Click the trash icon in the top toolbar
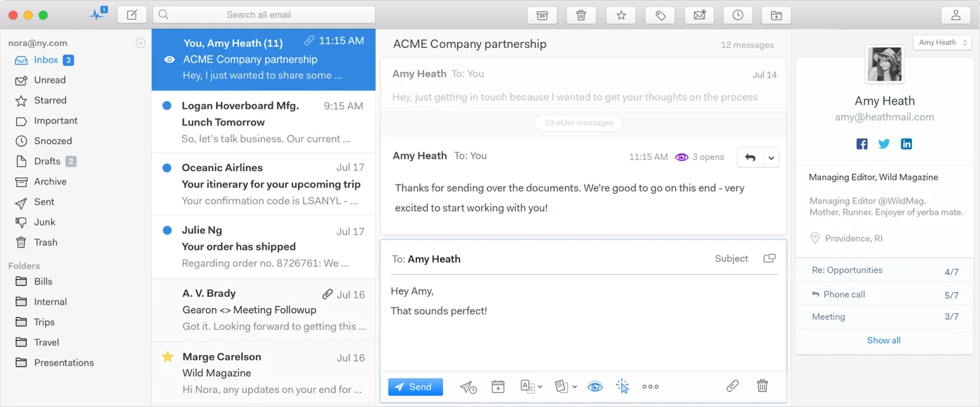The width and height of the screenshot is (980, 407). [x=581, y=15]
